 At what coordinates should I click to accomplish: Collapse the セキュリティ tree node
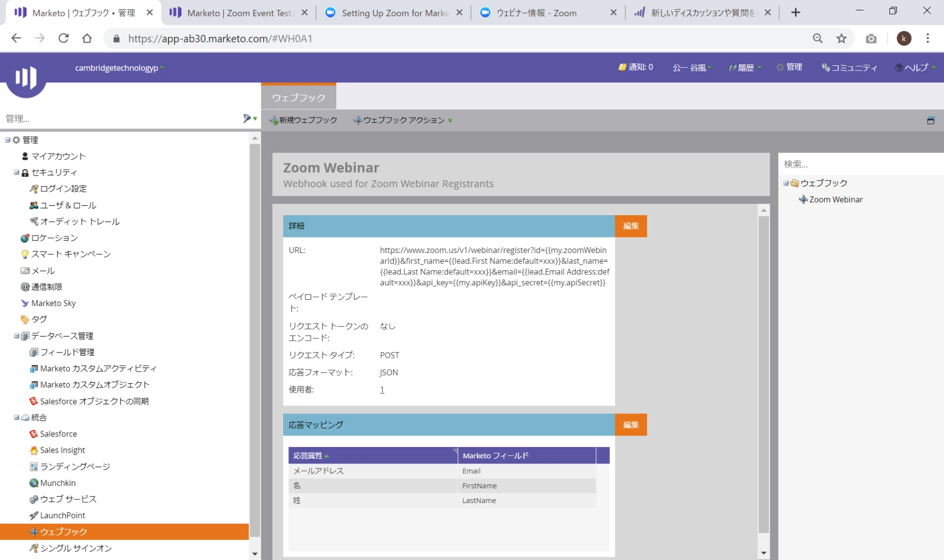pyautogui.click(x=17, y=172)
